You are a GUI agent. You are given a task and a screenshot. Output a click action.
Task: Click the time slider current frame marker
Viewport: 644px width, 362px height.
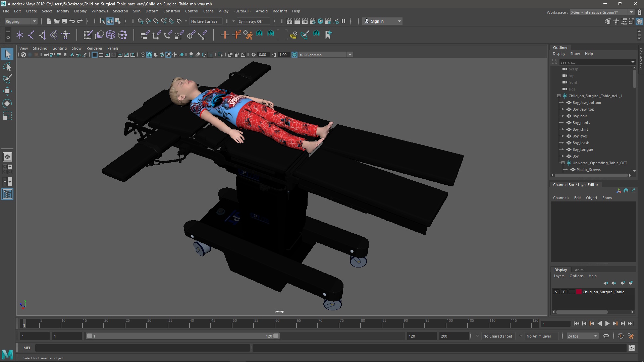(x=24, y=323)
